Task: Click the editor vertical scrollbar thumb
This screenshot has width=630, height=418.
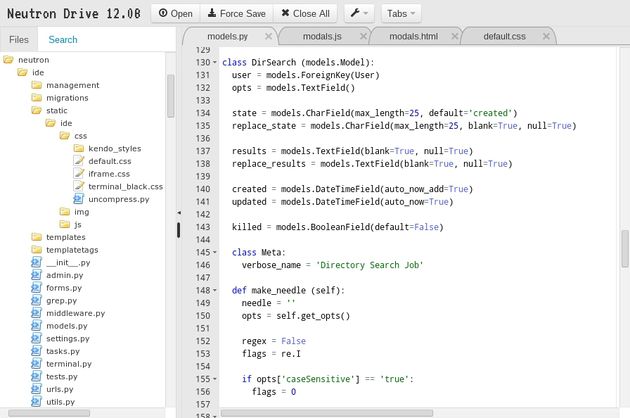Action: (625, 248)
